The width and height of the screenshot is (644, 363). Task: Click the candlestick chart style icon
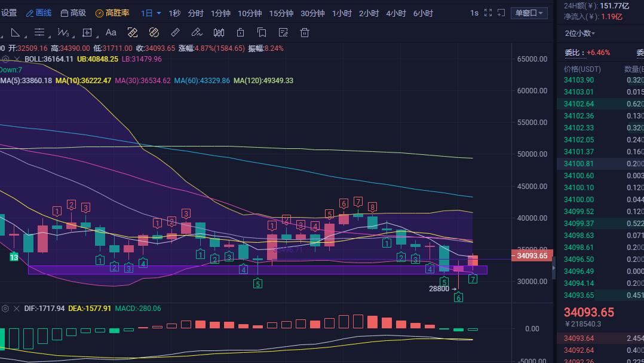[x=219, y=32]
